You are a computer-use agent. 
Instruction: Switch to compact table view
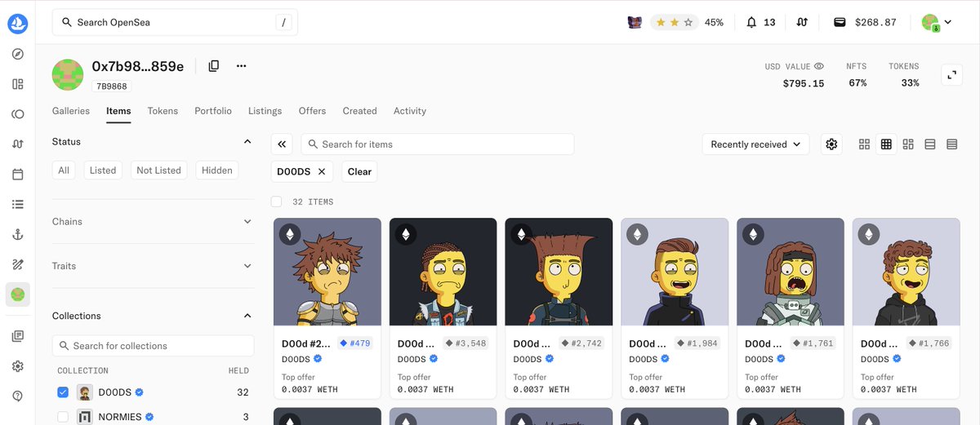[x=951, y=144]
